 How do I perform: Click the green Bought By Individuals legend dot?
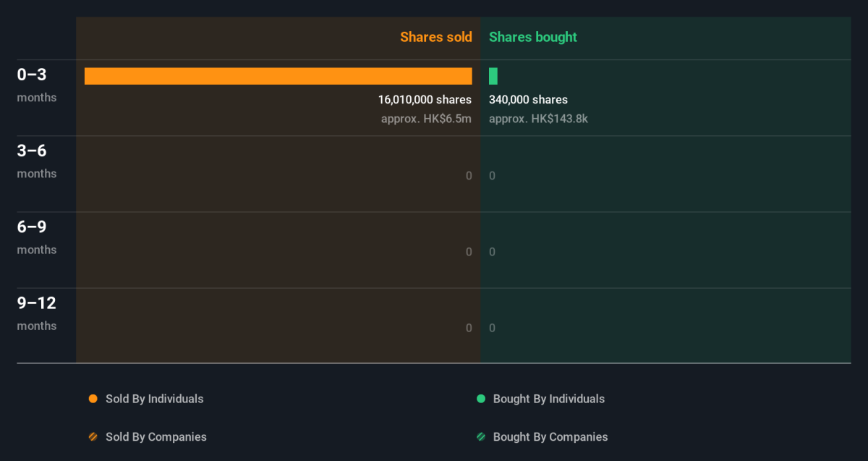click(x=480, y=399)
